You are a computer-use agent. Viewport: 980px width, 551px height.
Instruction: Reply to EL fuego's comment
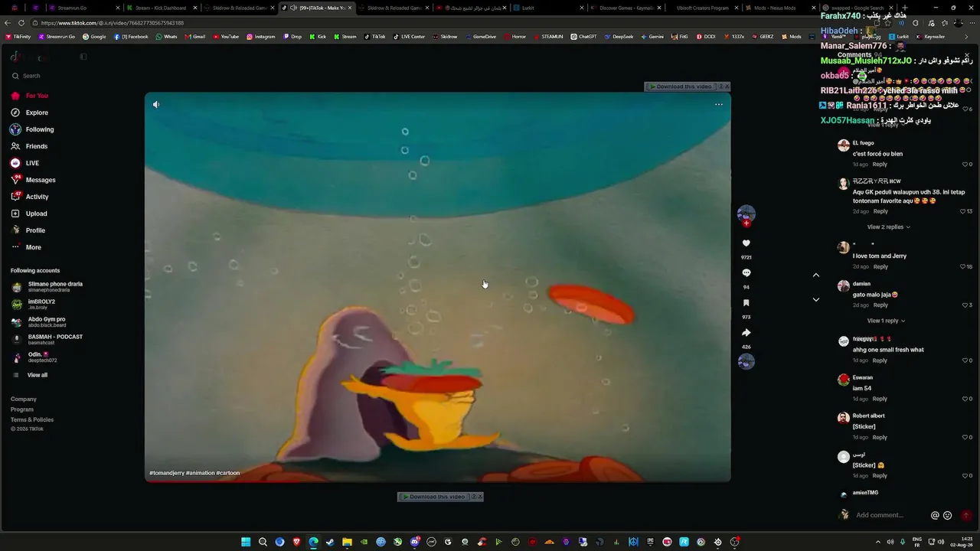point(880,165)
